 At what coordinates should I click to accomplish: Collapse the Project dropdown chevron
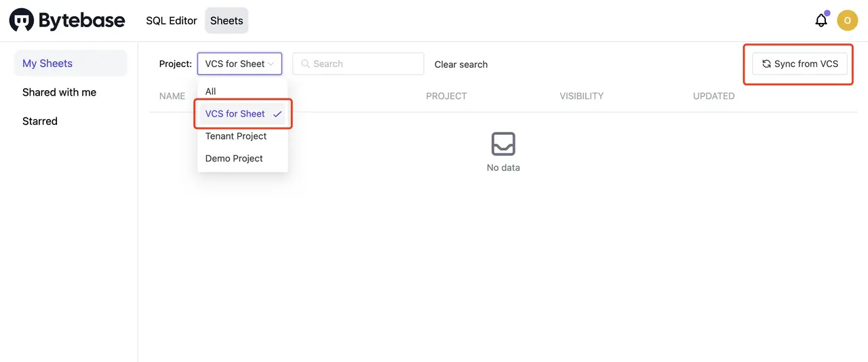click(x=271, y=64)
